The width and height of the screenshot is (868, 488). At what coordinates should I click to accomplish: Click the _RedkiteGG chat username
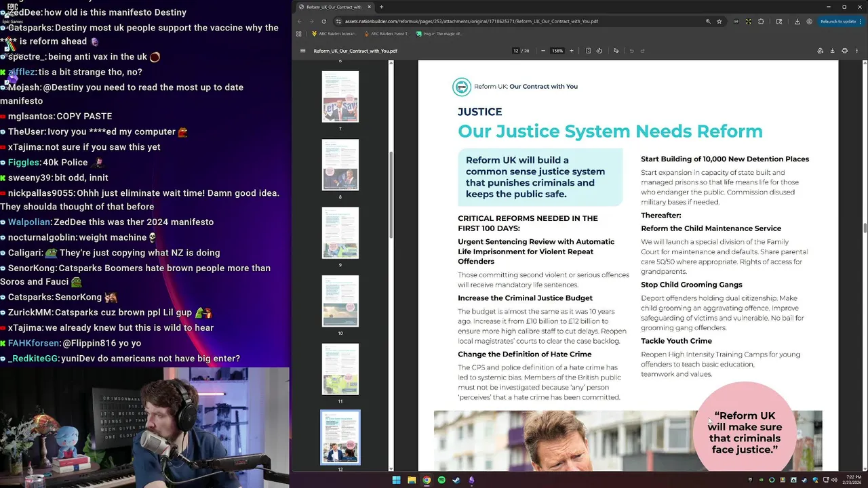tap(33, 358)
